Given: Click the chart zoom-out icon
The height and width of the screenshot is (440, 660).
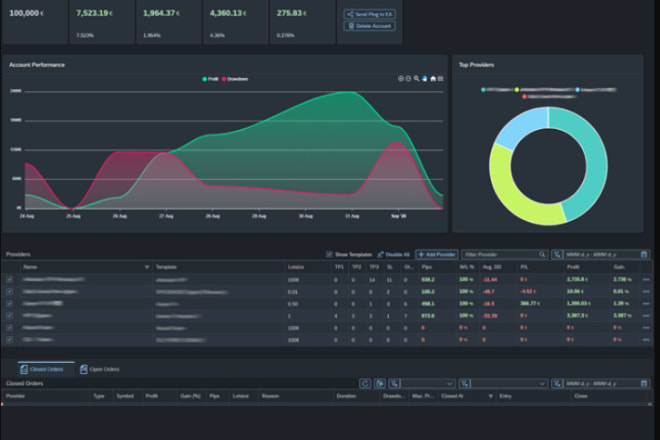Looking at the screenshot, I should 408,79.
